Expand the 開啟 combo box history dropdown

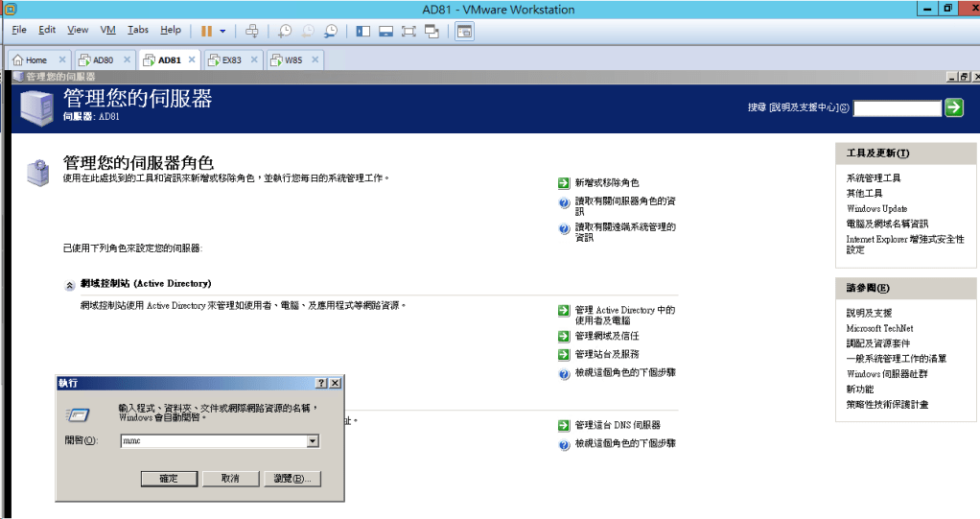(x=312, y=441)
